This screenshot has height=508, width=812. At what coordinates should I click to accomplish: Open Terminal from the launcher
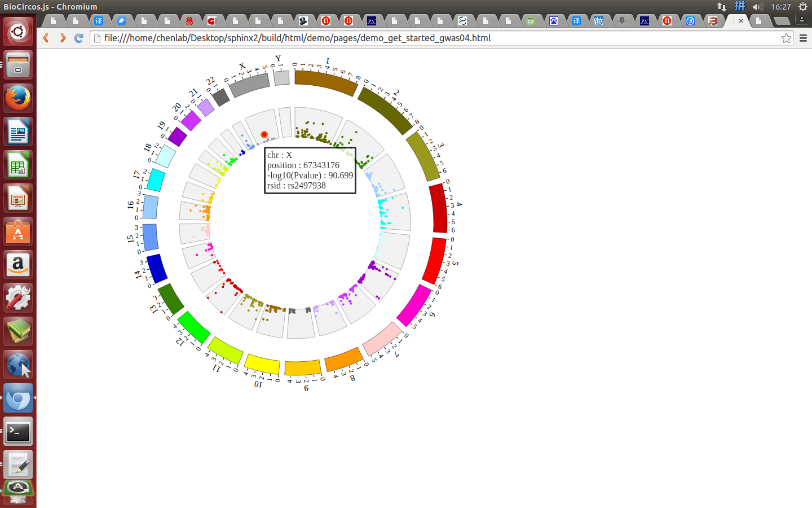pyautogui.click(x=18, y=432)
